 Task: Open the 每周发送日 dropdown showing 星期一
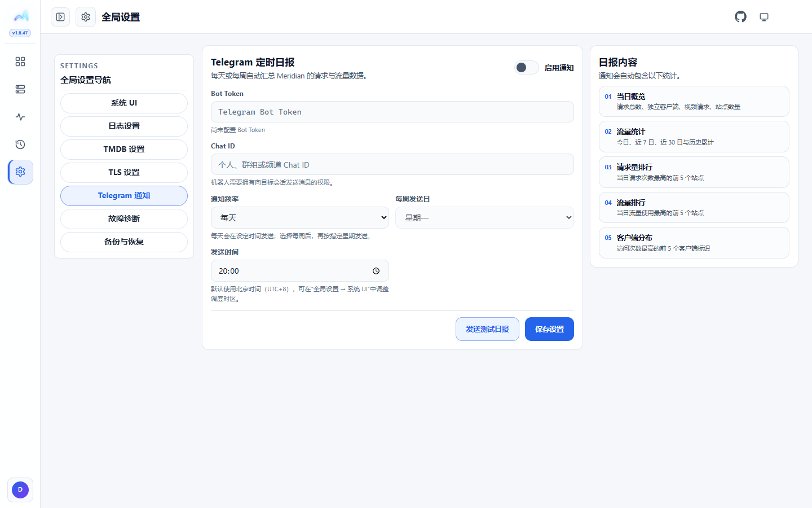tap(484, 218)
